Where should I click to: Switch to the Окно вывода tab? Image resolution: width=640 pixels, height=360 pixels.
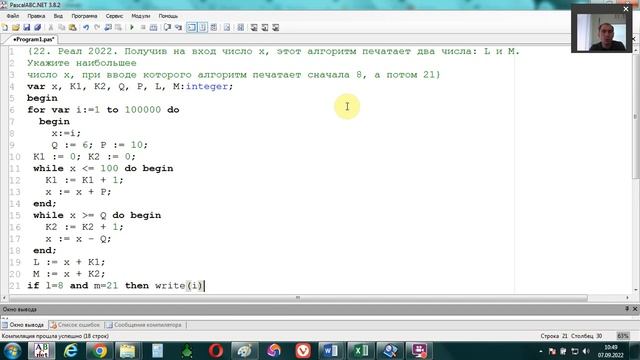pos(23,325)
